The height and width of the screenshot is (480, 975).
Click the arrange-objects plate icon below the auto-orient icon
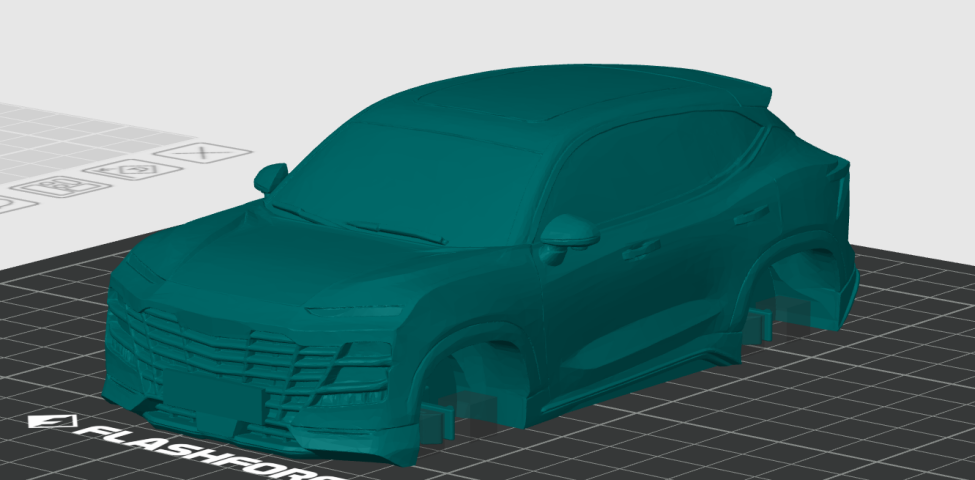click(59, 187)
